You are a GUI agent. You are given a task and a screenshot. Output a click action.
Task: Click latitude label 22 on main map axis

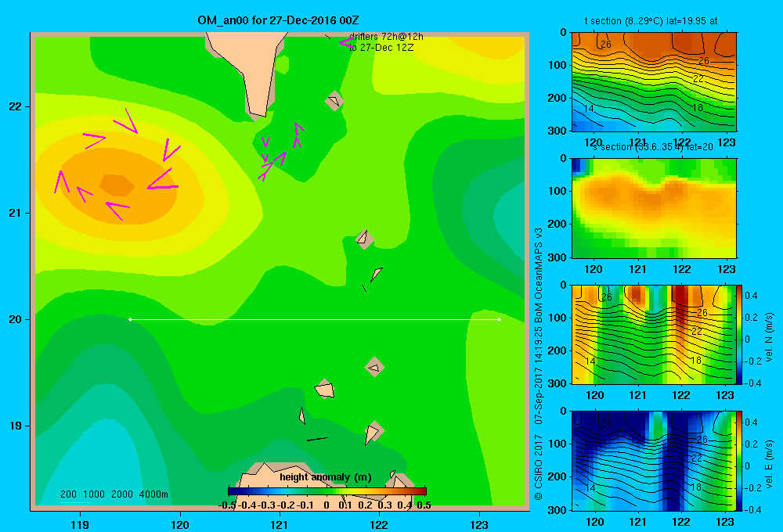(16, 107)
